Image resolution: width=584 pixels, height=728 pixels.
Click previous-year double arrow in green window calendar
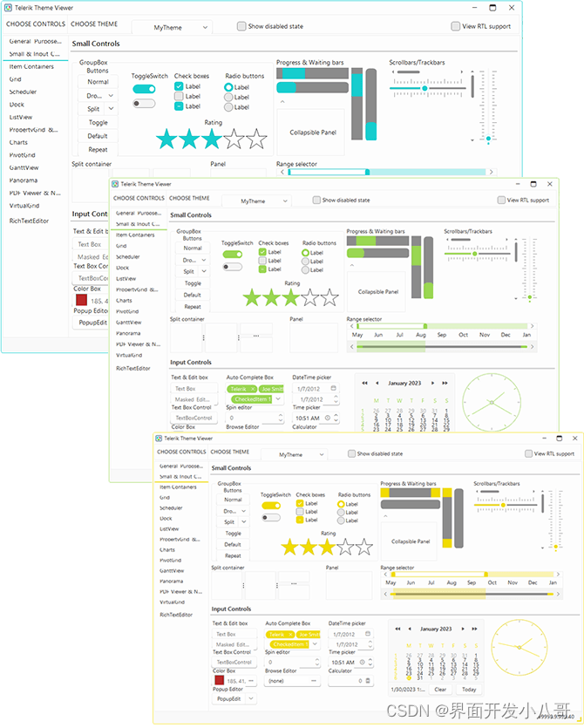click(x=365, y=383)
